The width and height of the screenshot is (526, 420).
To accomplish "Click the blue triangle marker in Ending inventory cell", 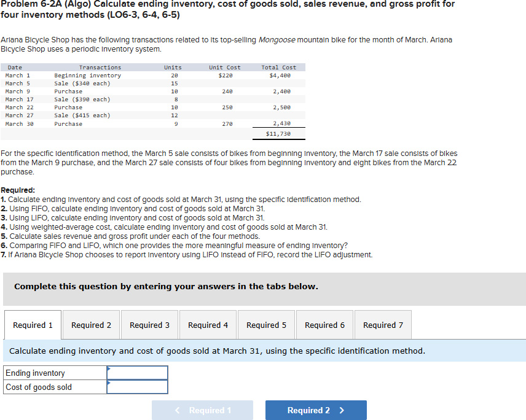I will pyautogui.click(x=109, y=370).
